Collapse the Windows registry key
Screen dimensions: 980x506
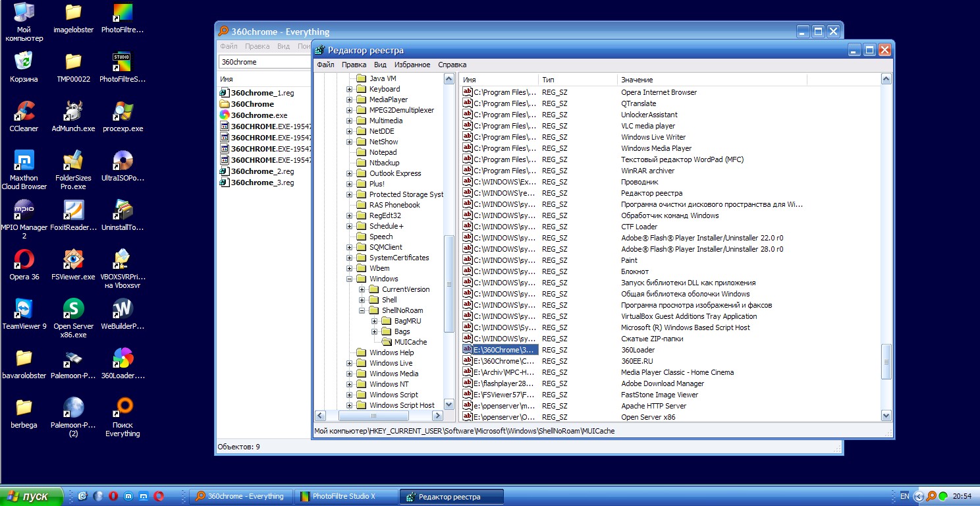350,279
